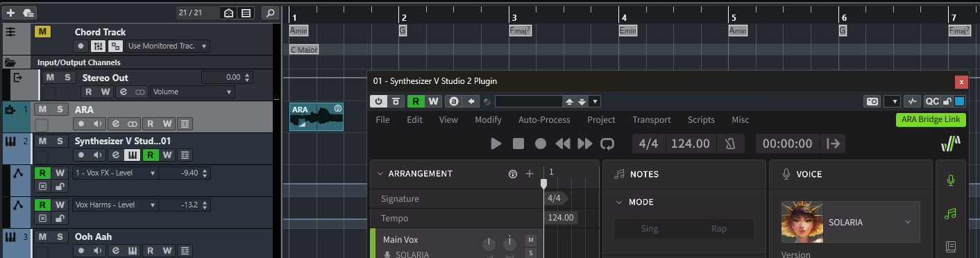The height and width of the screenshot is (258, 980).
Task: Click Stereo Out edit channel settings icon
Action: coord(124,92)
